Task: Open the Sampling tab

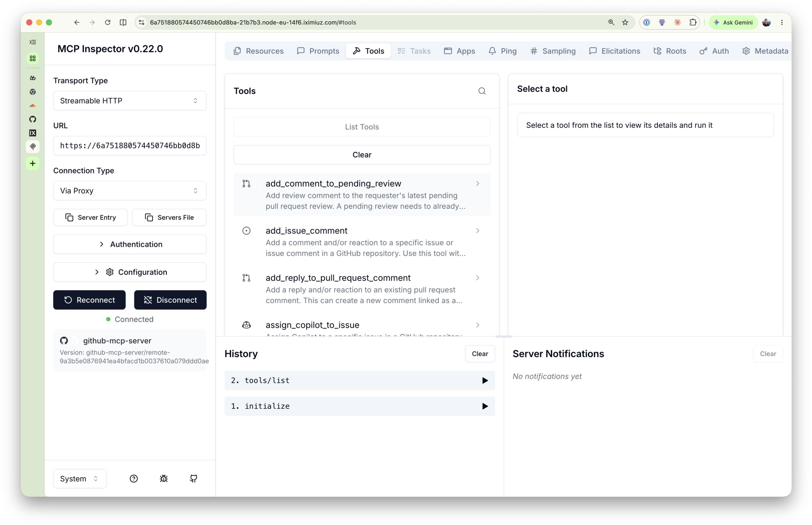Action: pyautogui.click(x=553, y=51)
